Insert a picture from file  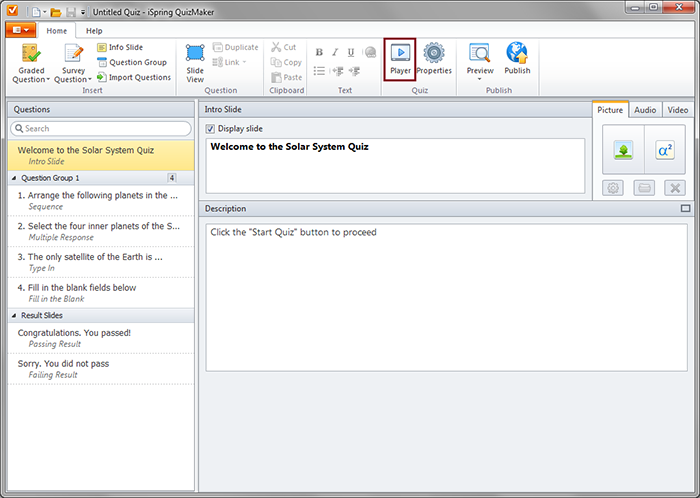pos(623,149)
